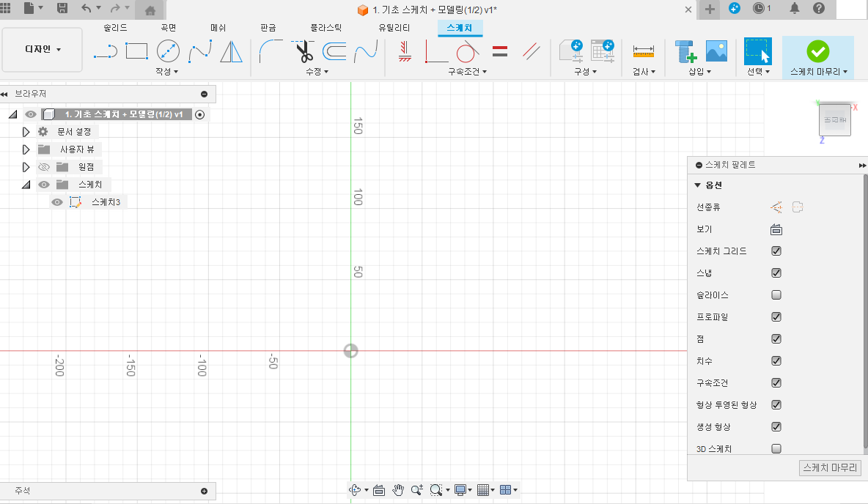Hide 스케치3 with its eye icon
The width and height of the screenshot is (868, 504).
57,202
